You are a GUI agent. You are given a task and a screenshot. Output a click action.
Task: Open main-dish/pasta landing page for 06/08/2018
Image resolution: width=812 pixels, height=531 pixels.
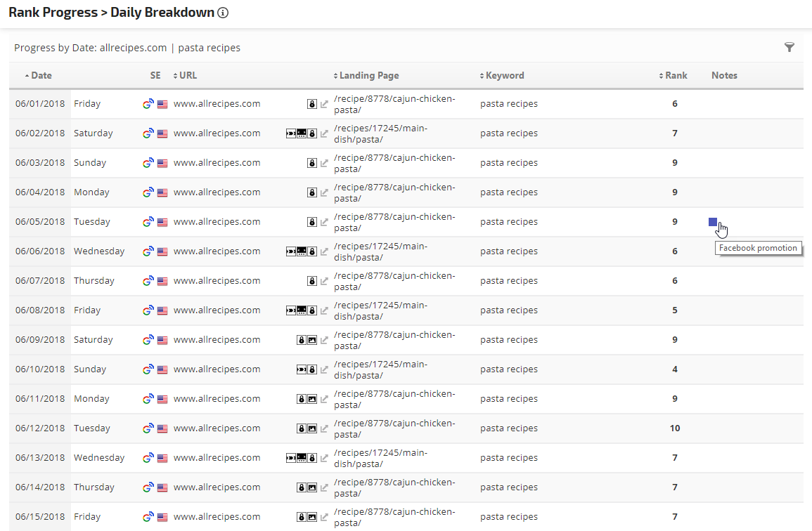click(380, 310)
